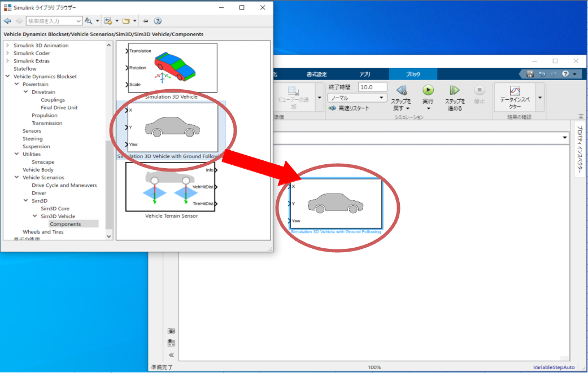Click the green Run (実行) button
Viewport: 588px width, 373px height.
coord(428,90)
